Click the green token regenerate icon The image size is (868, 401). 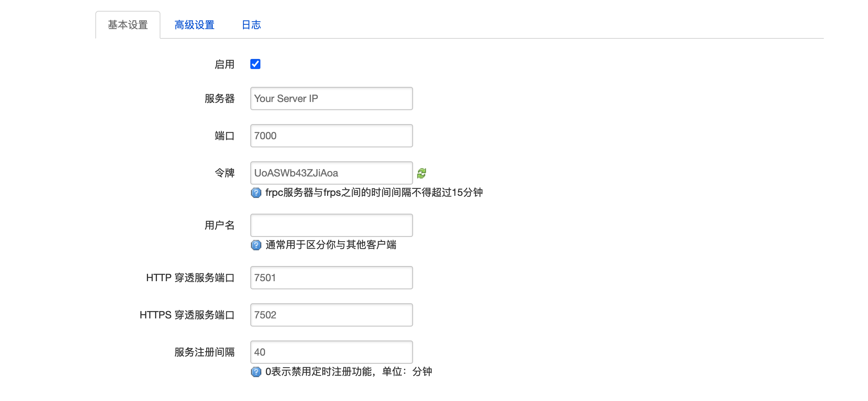coord(422,173)
